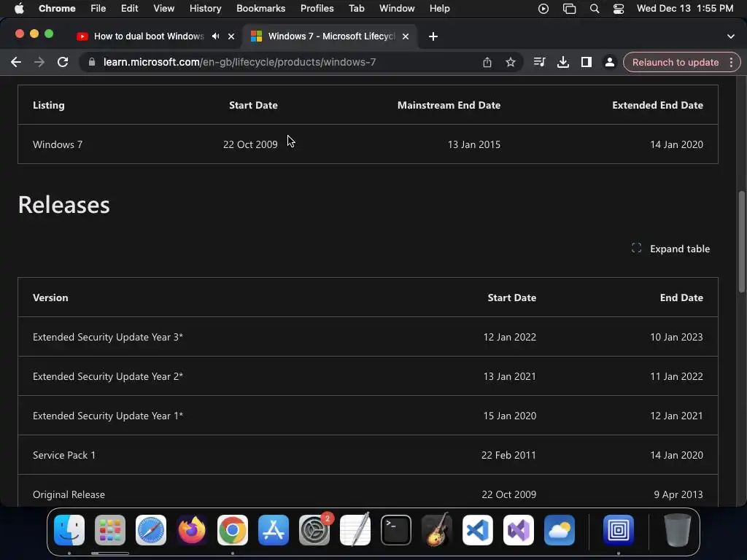This screenshot has height=560, width=747.
Task: Open the Weather app in dock
Action: coord(560,529)
